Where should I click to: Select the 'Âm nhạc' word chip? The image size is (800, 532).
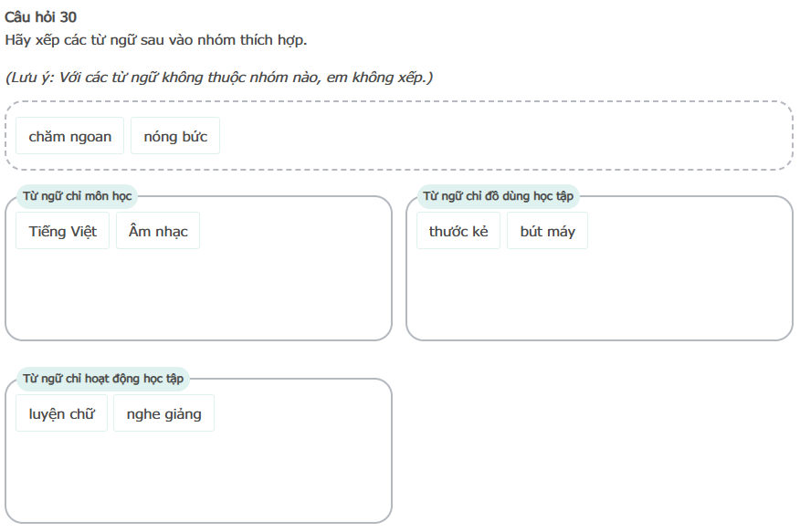(158, 232)
